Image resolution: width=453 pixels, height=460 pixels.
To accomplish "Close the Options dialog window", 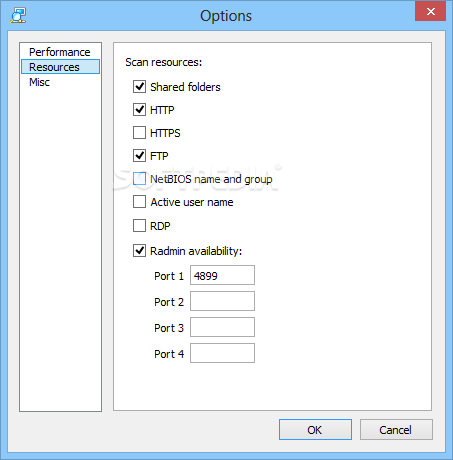I will coord(430,11).
